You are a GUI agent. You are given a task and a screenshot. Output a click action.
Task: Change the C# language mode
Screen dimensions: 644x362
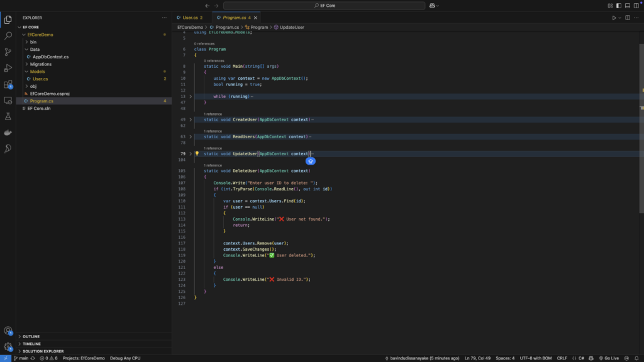pyautogui.click(x=581, y=358)
